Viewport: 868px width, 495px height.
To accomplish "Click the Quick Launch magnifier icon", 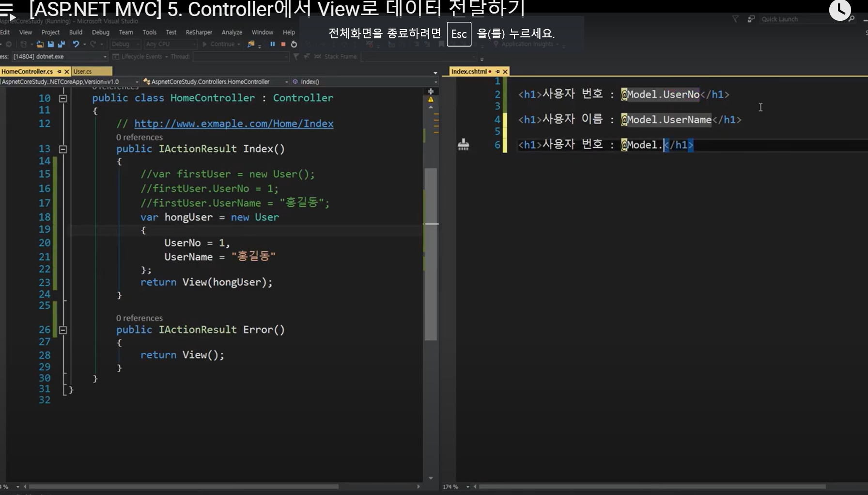I will coord(851,19).
